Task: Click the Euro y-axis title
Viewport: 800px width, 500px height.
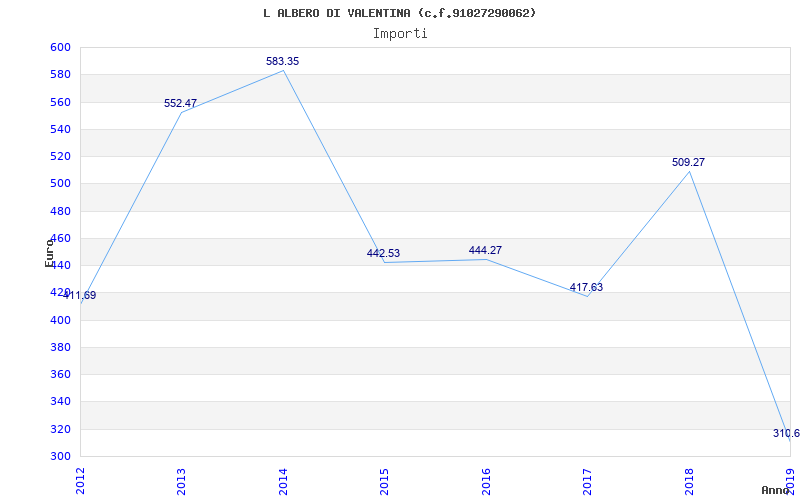Action: coord(49,253)
